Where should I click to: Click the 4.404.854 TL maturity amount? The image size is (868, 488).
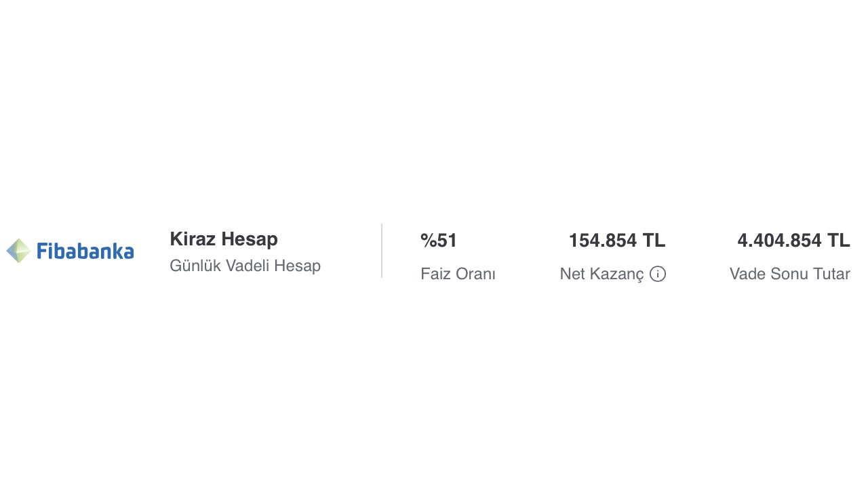(793, 241)
